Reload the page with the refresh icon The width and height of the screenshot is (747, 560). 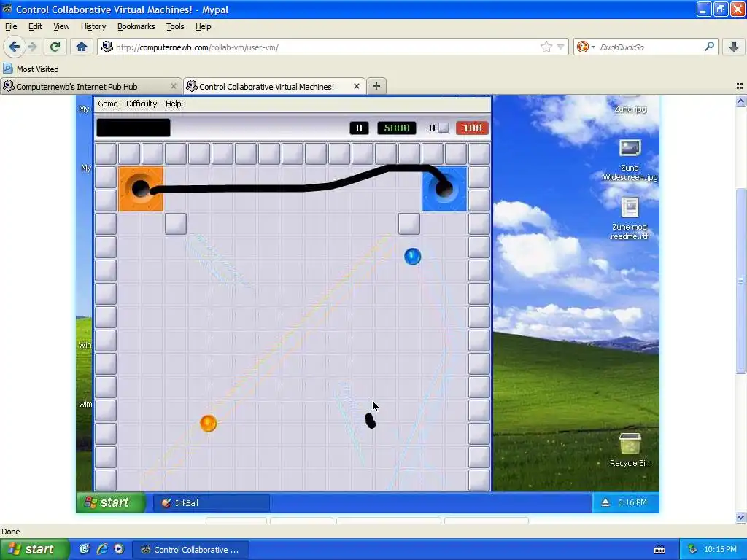click(x=55, y=47)
